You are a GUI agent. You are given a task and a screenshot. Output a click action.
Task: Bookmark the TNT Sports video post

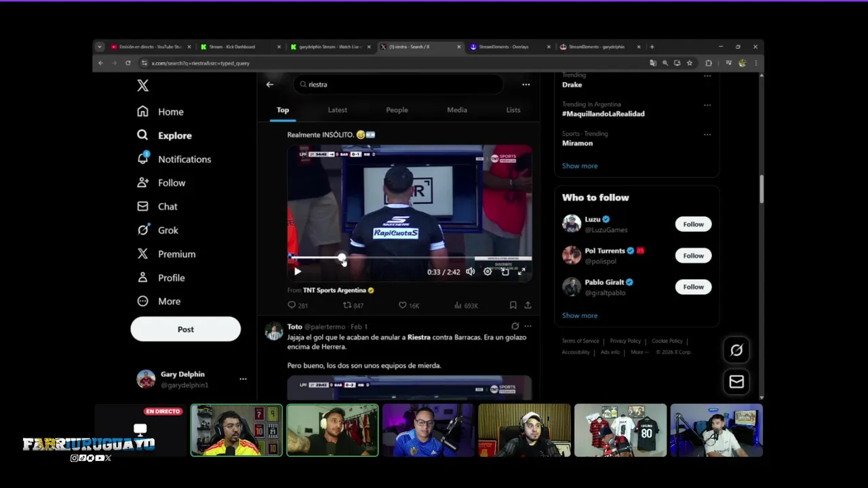513,306
